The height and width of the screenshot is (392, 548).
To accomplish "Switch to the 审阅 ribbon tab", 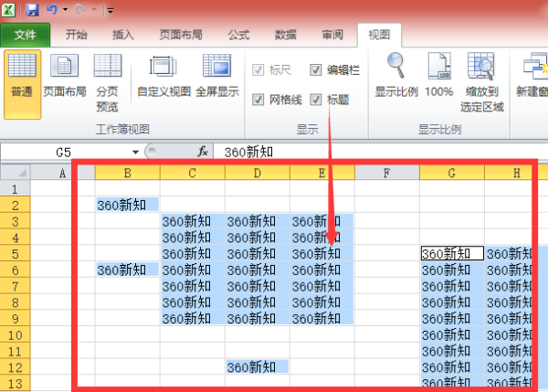I will (332, 35).
